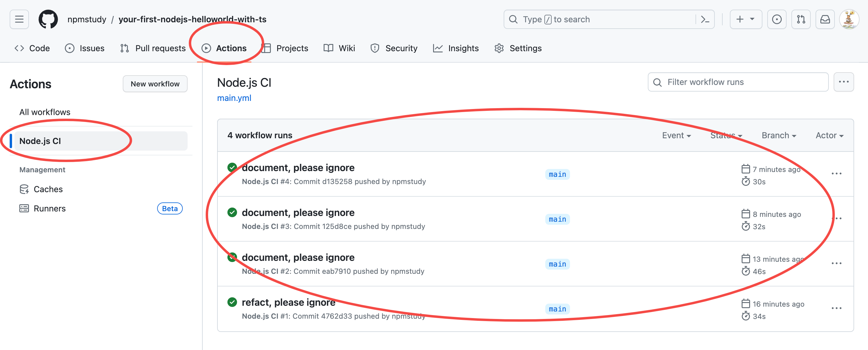
Task: Click the Runners server icon
Action: point(24,208)
